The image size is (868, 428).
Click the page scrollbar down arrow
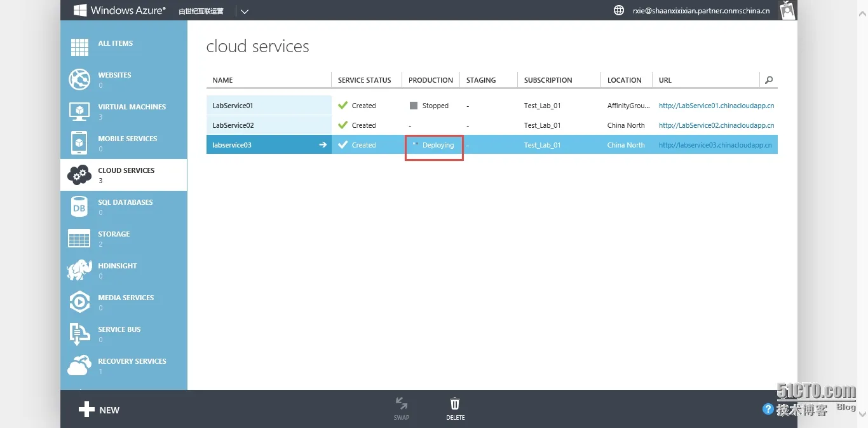(862, 414)
